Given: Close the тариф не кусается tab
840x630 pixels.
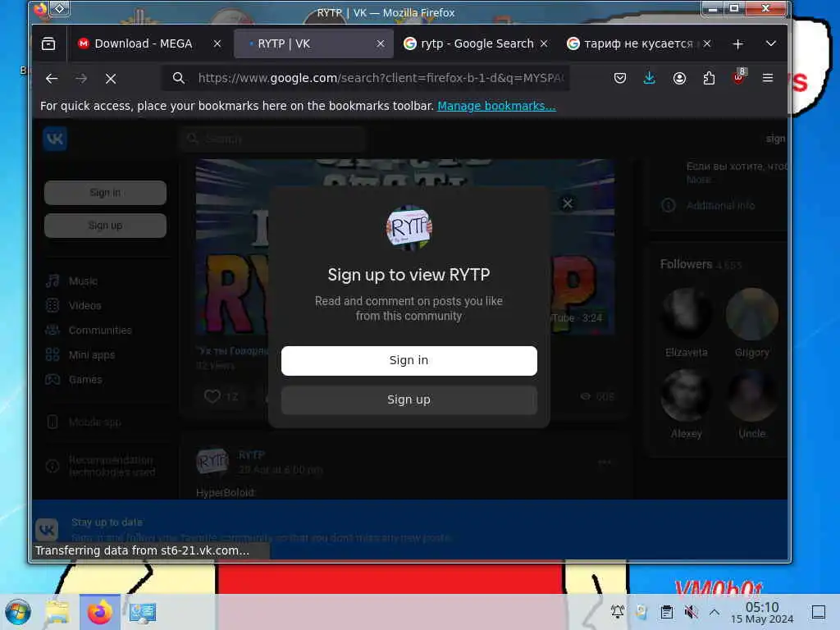Looking at the screenshot, I should point(707,44).
